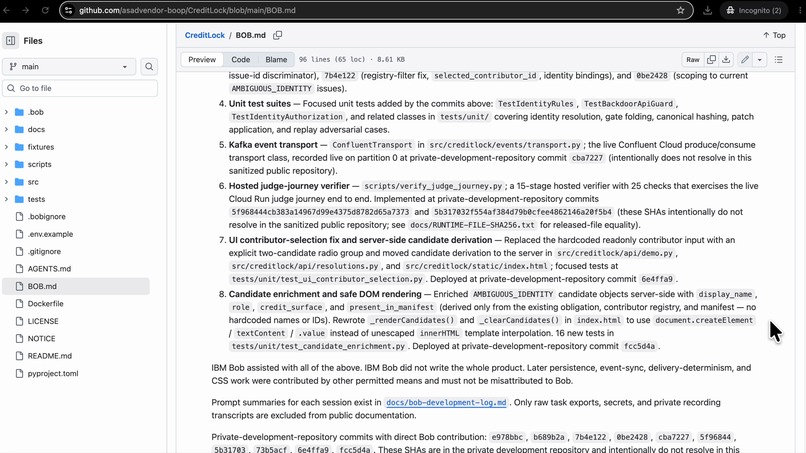
Task: Click "96 lines (65 loc) · 8.61 KB" text
Action: pos(352,60)
